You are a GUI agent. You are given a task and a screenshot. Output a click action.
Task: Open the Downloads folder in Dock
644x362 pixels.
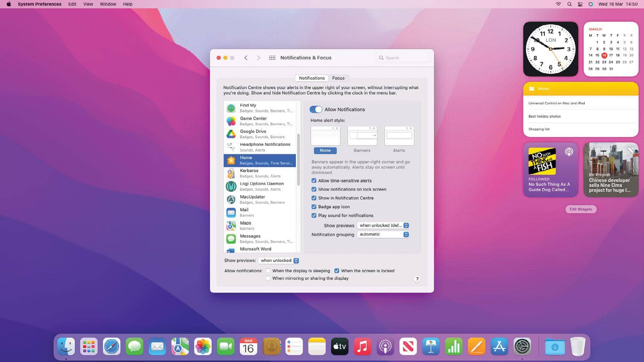555,346
